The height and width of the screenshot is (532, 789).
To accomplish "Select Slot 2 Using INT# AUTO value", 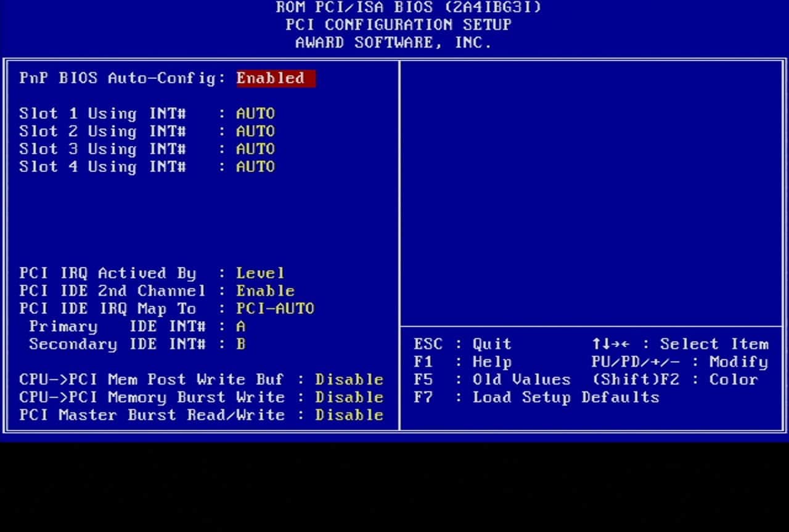I will point(255,131).
